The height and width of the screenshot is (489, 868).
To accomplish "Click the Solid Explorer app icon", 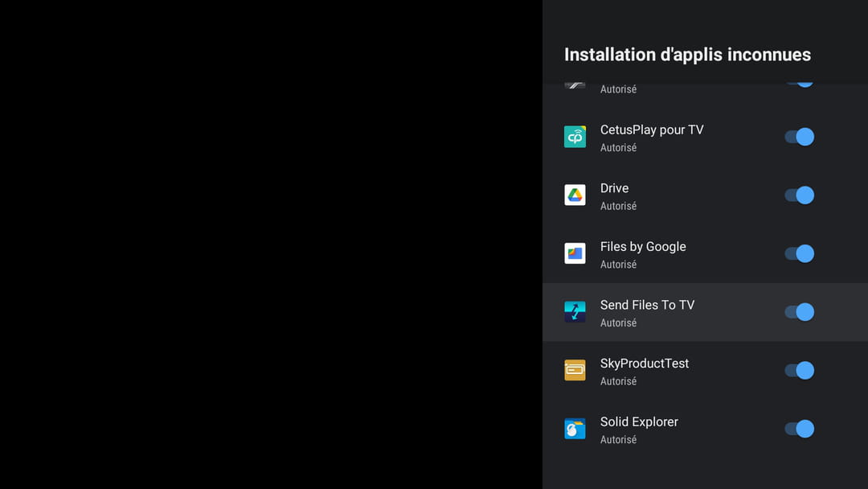I will coord(575,429).
